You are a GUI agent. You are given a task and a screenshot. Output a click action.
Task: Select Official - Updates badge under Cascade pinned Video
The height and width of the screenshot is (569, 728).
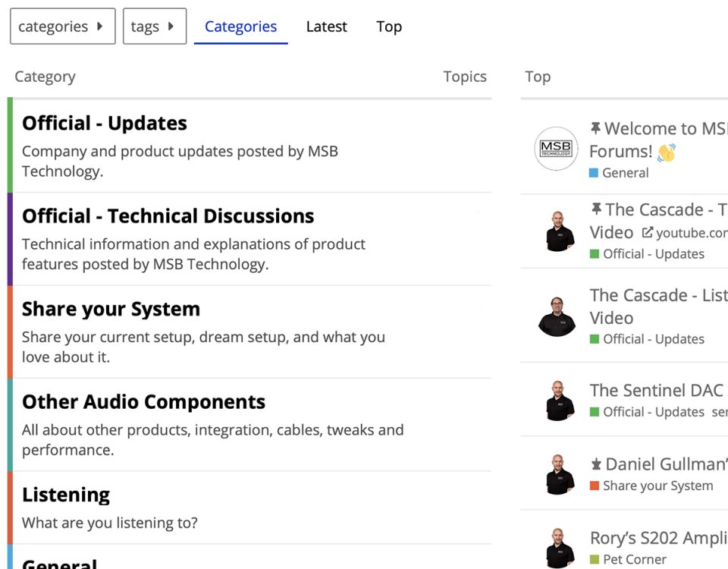tap(647, 254)
